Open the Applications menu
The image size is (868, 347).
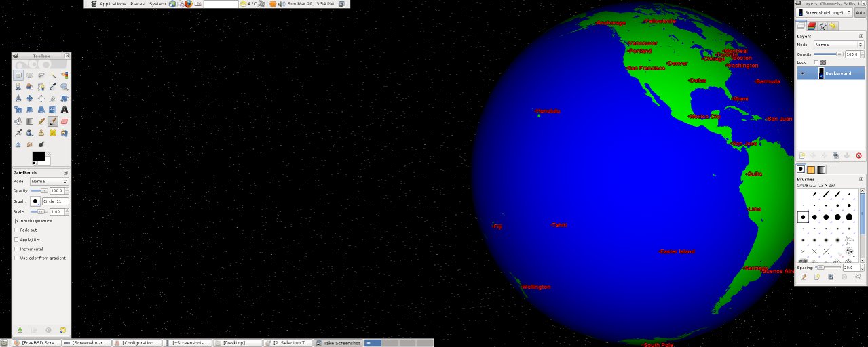112,4
